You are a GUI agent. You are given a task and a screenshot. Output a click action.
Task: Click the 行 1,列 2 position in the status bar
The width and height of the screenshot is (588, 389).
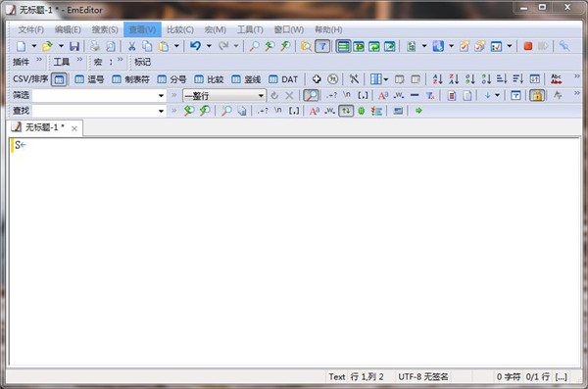click(x=367, y=376)
